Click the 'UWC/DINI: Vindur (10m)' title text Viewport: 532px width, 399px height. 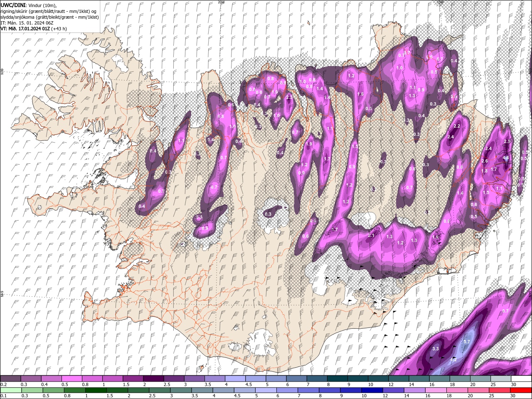(x=29, y=5)
